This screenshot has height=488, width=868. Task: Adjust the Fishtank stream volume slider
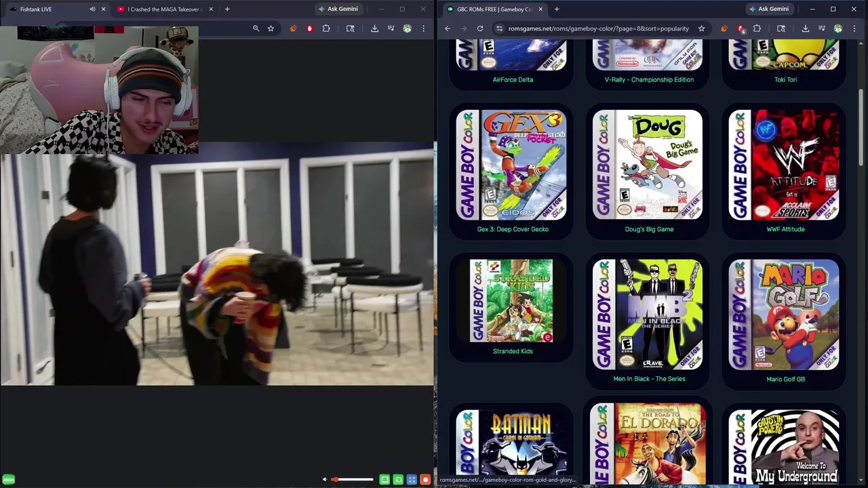pyautogui.click(x=352, y=479)
